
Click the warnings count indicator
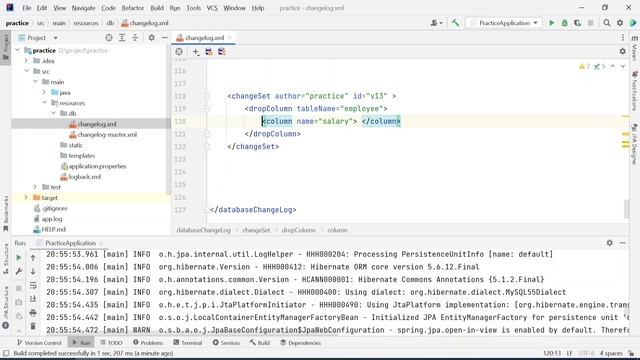pos(584,66)
